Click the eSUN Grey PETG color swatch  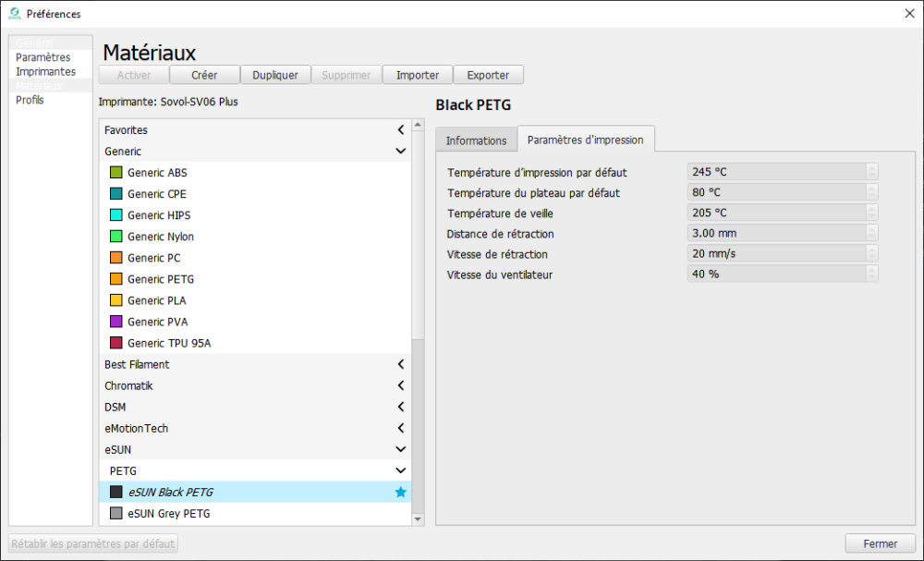(x=116, y=513)
